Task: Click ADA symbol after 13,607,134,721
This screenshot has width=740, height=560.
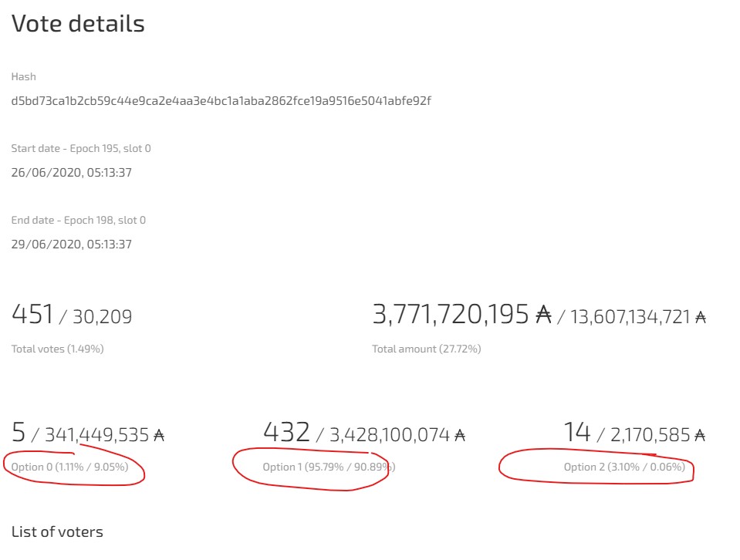Action: pos(701,316)
